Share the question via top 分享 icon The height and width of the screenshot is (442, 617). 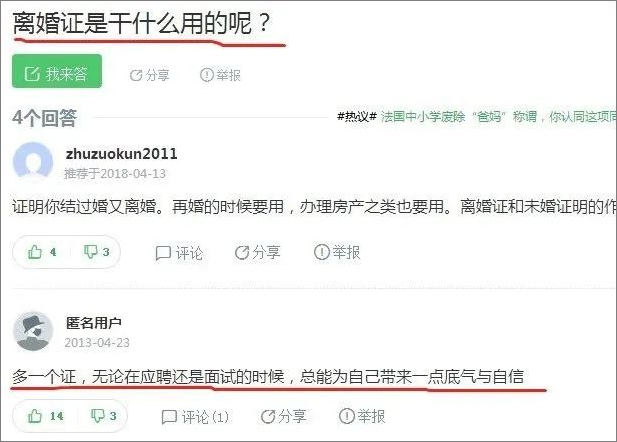(150, 75)
